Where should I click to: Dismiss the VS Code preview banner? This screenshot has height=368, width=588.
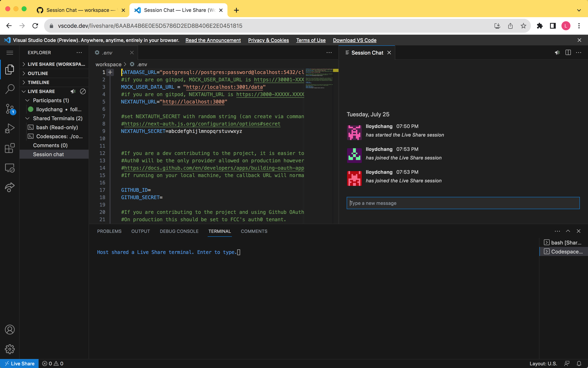click(579, 40)
